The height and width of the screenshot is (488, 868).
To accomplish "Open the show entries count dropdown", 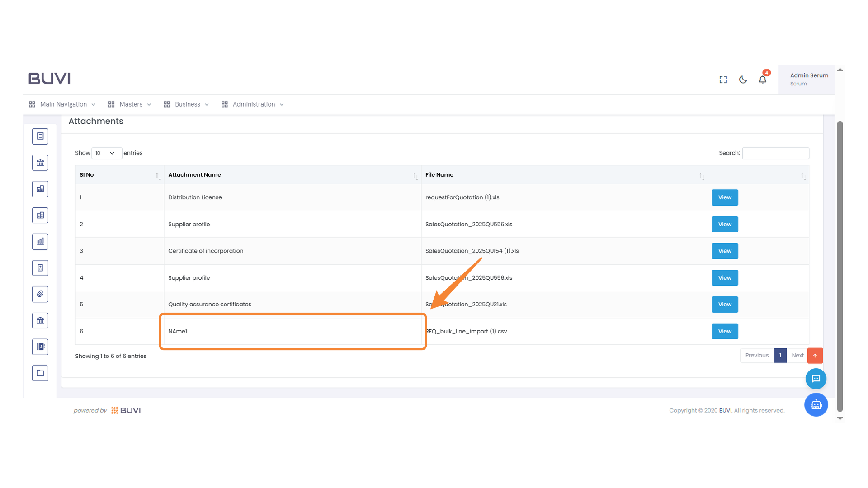I will point(106,153).
